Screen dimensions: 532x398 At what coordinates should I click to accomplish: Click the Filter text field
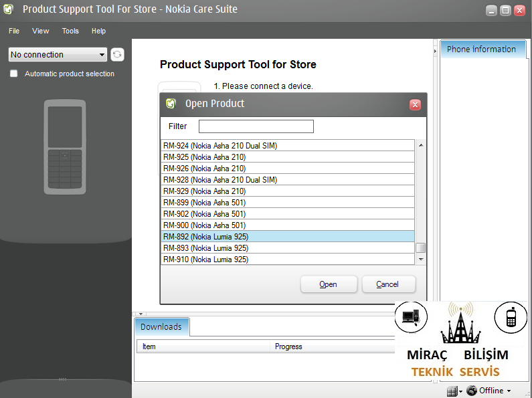(256, 126)
